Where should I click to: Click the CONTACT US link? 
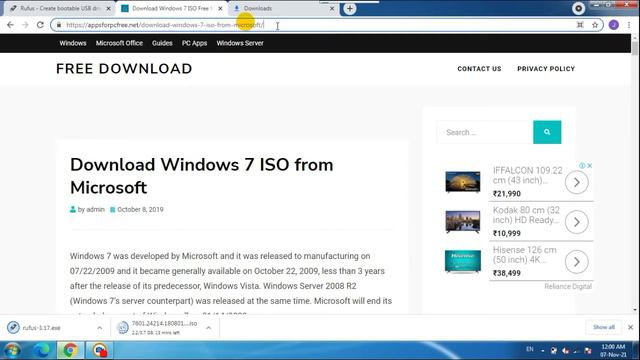[x=479, y=69]
